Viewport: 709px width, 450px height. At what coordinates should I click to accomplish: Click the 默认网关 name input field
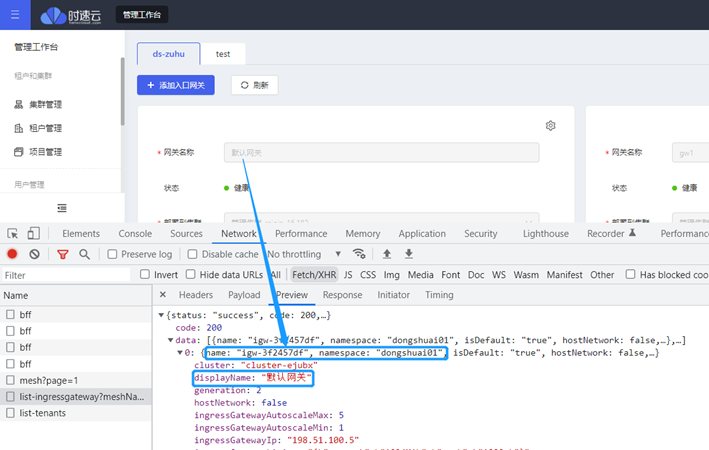pyautogui.click(x=382, y=152)
